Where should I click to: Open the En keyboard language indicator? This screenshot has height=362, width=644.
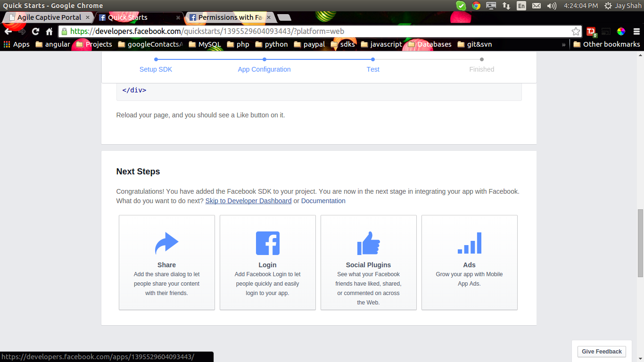521,6
